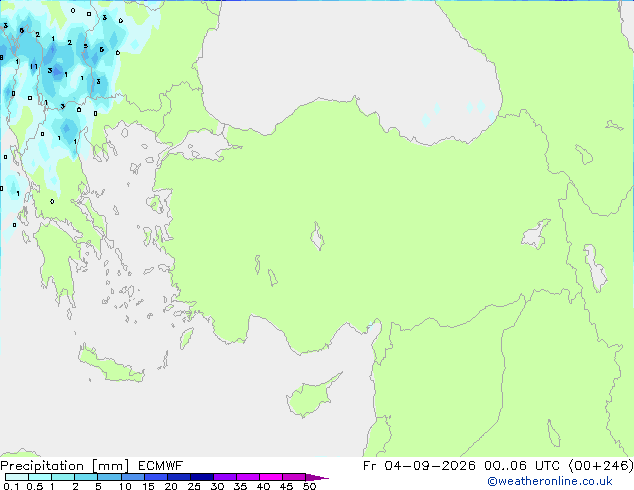This screenshot has width=634, height=490.
Task: Click the 25–30 mm navy legend swatch
Action: tap(201, 477)
